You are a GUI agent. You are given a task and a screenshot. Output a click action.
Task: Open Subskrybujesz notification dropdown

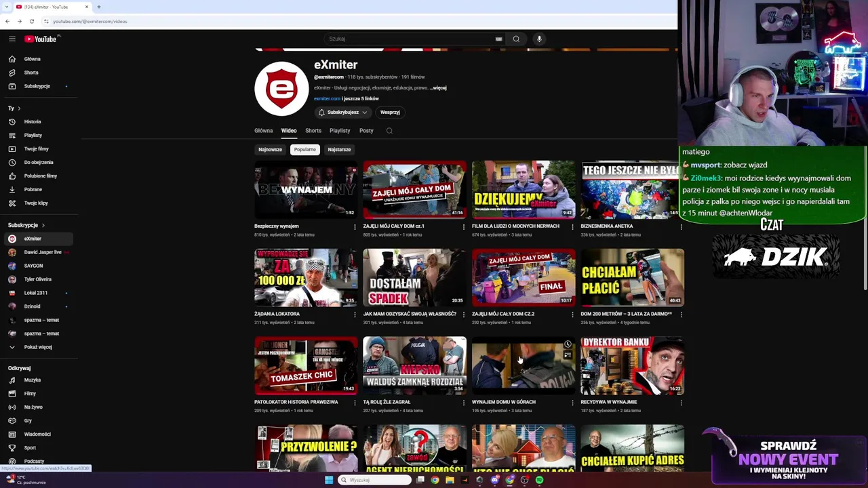pyautogui.click(x=343, y=113)
